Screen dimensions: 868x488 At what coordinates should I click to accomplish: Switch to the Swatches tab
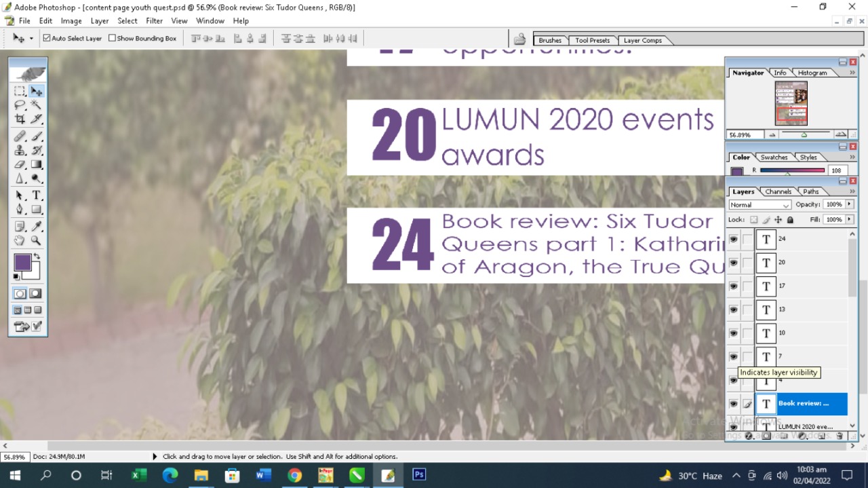pyautogui.click(x=774, y=157)
